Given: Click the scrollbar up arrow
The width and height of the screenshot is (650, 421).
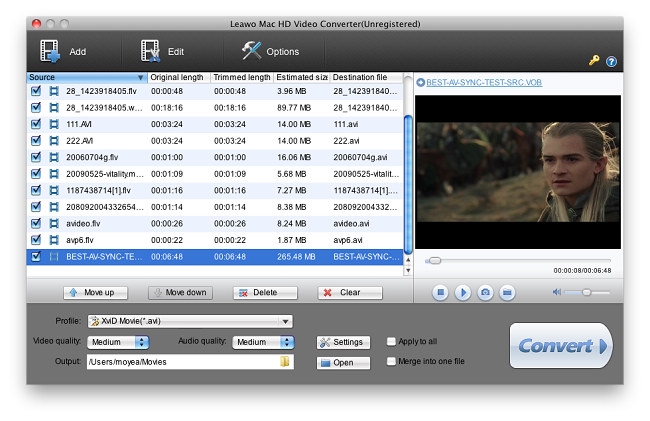Looking at the screenshot, I should point(408,260).
